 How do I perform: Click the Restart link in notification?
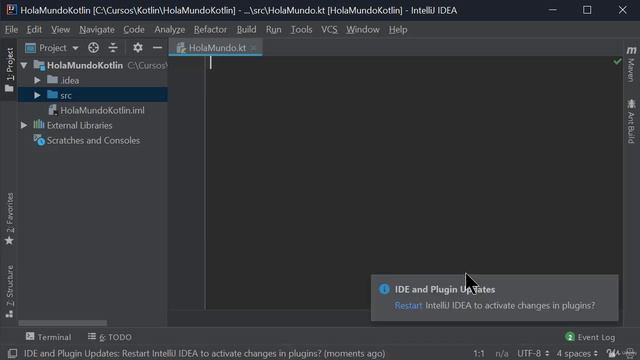(408, 305)
